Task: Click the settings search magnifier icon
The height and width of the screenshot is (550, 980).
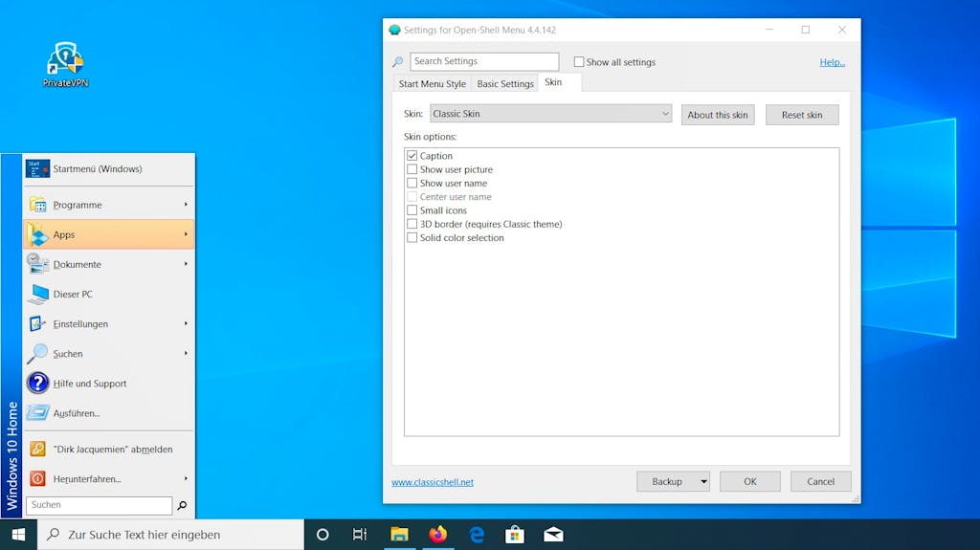Action: pyautogui.click(x=397, y=62)
